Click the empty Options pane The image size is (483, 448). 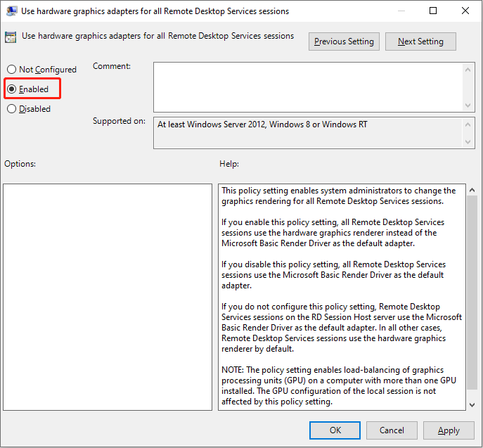pyautogui.click(x=108, y=297)
